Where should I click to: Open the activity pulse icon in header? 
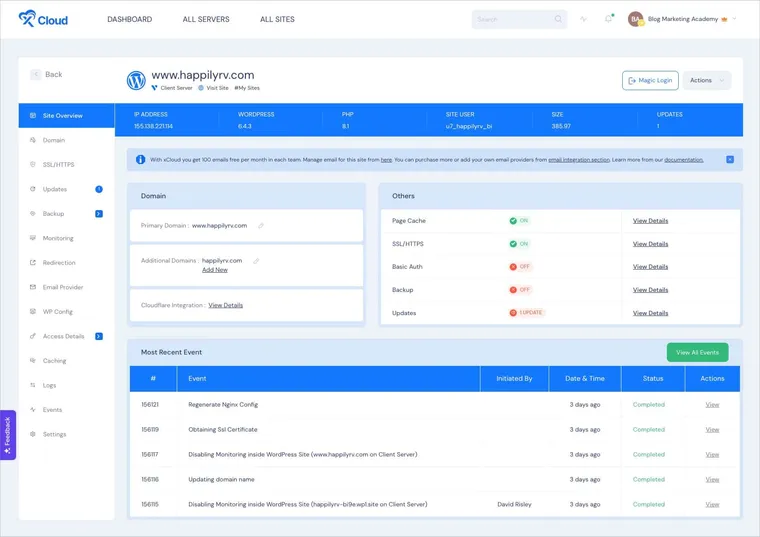(x=584, y=19)
